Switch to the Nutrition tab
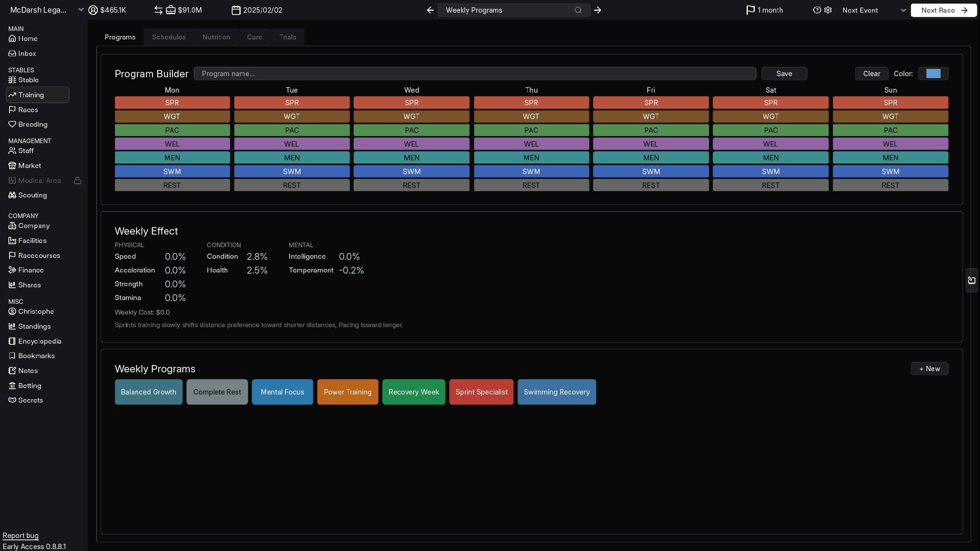This screenshot has width=980, height=551. (216, 37)
